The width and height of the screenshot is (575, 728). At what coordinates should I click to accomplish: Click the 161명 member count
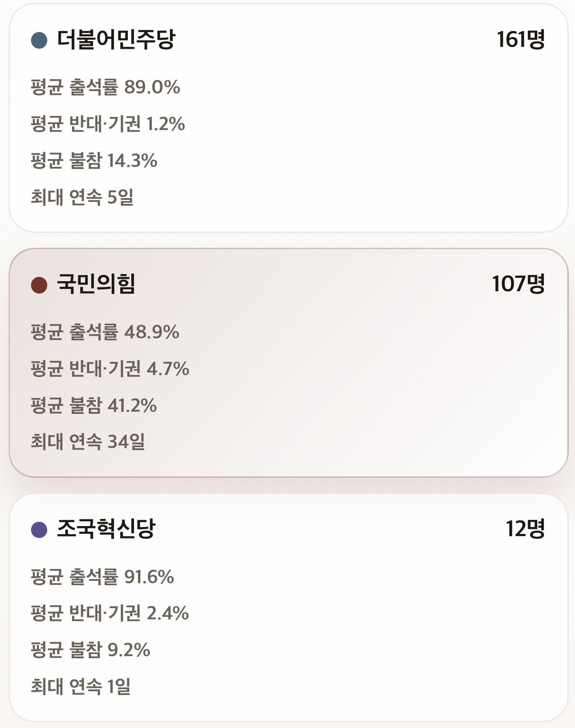[x=520, y=40]
